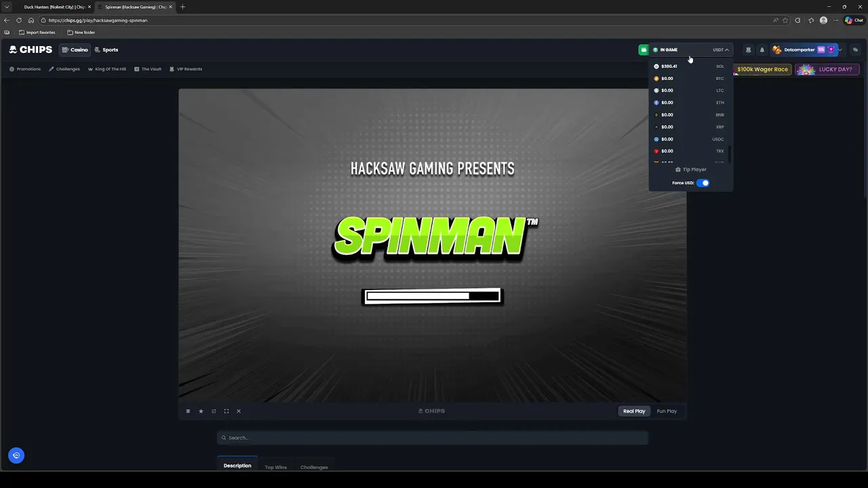
Task: Open the Challenges tab below search
Action: tap(314, 467)
